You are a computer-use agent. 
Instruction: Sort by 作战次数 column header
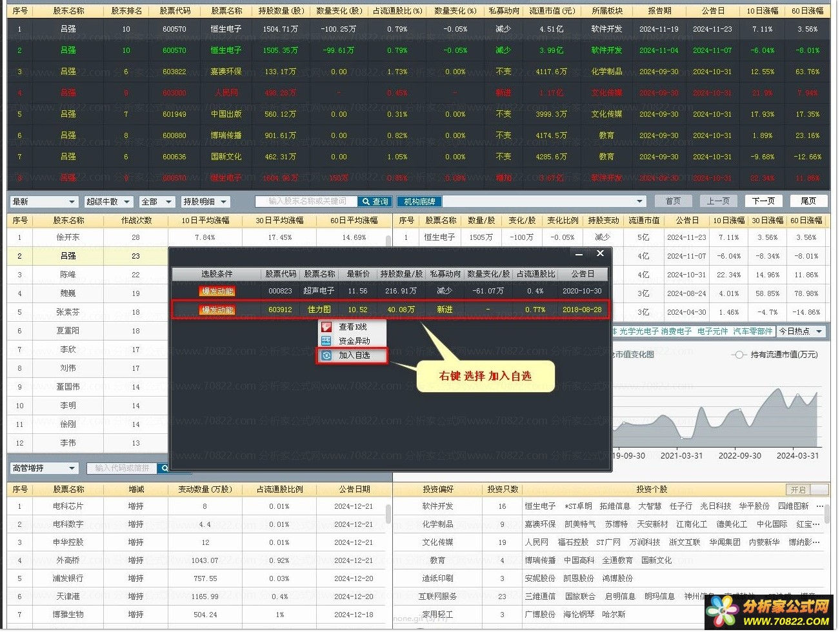tap(136, 221)
